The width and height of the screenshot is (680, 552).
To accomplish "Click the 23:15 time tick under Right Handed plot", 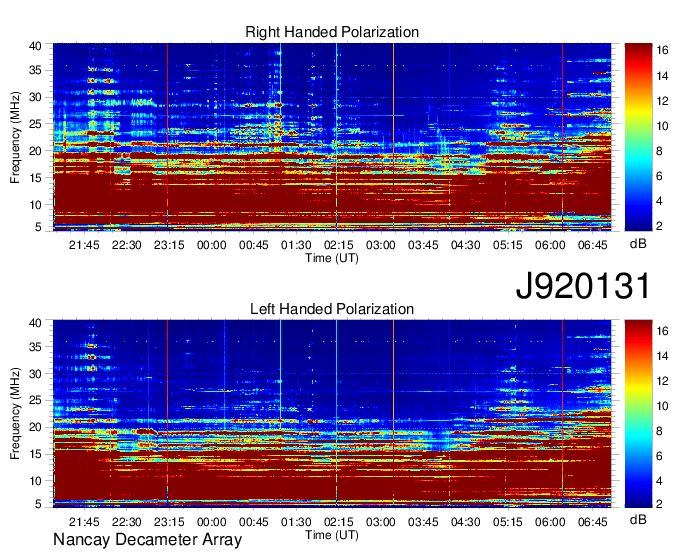I will click(169, 245).
